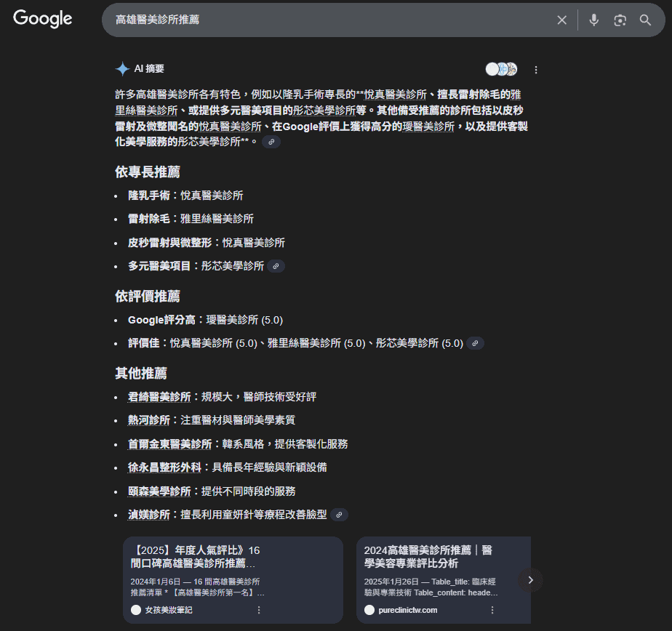The height and width of the screenshot is (631, 672).
Task: Open Google Lens image search
Action: point(620,20)
